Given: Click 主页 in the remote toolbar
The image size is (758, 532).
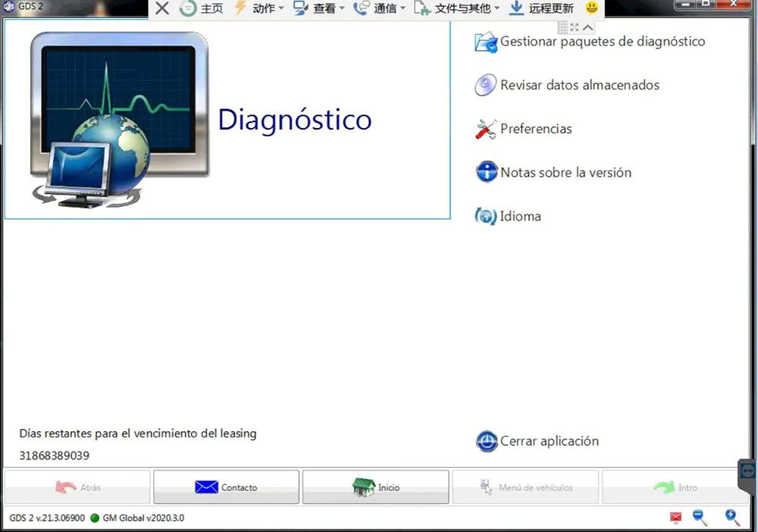Looking at the screenshot, I should tap(202, 8).
